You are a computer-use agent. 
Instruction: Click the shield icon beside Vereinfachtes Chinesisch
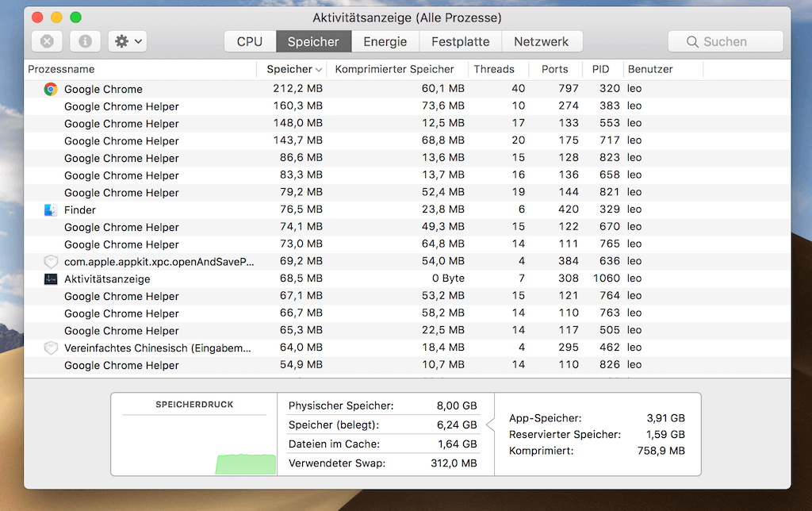click(51, 348)
